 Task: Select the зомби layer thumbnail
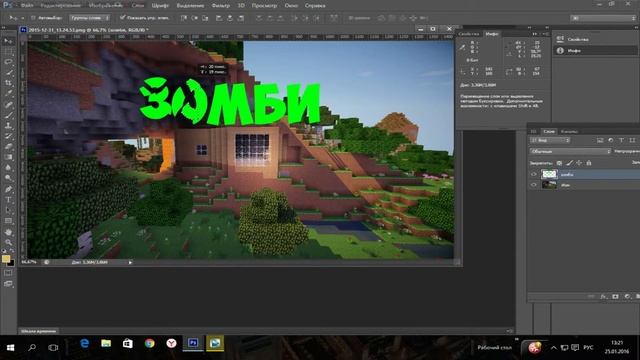click(549, 174)
